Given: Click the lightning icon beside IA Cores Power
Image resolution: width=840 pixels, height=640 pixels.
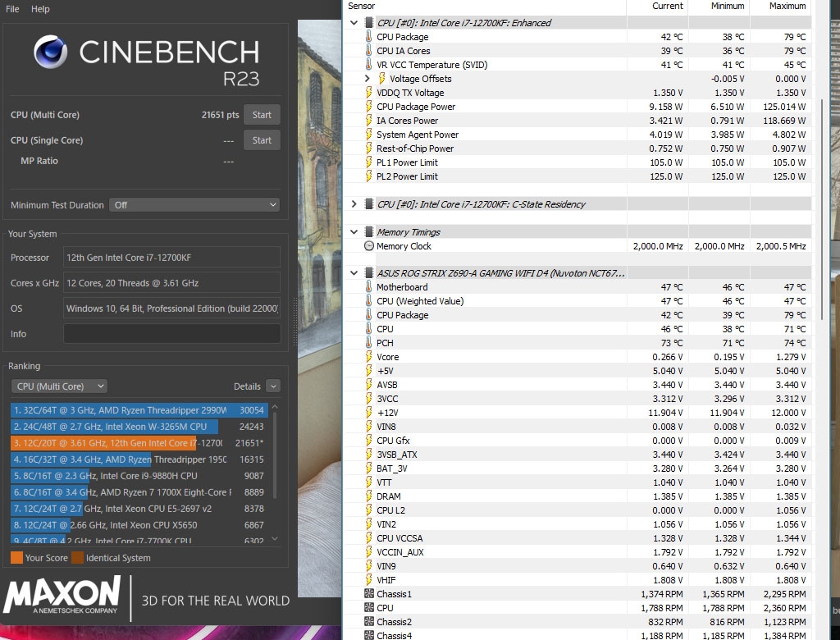Looking at the screenshot, I should (368, 121).
